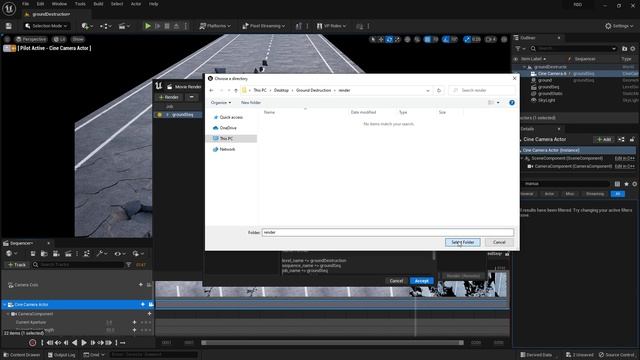Collapse the groundDestruction world item

pos(525,67)
